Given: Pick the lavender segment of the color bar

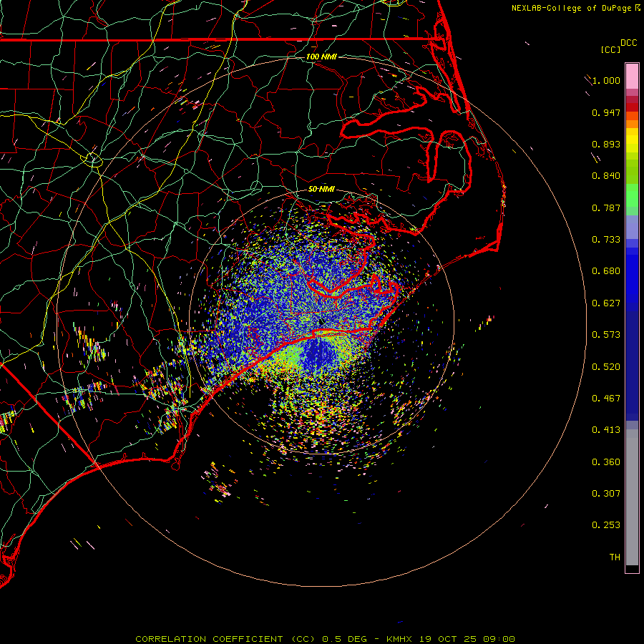Looking at the screenshot, I should pos(632,227).
